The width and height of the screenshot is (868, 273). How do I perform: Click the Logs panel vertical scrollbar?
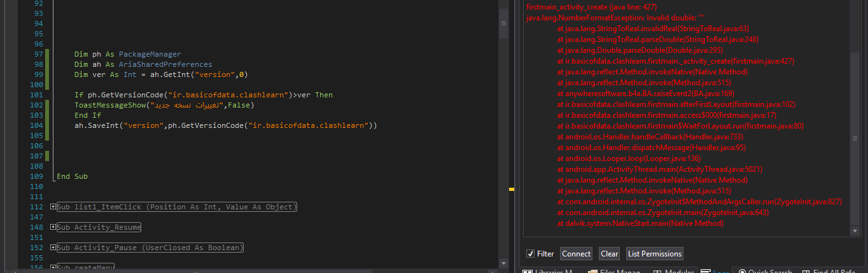tap(855, 140)
